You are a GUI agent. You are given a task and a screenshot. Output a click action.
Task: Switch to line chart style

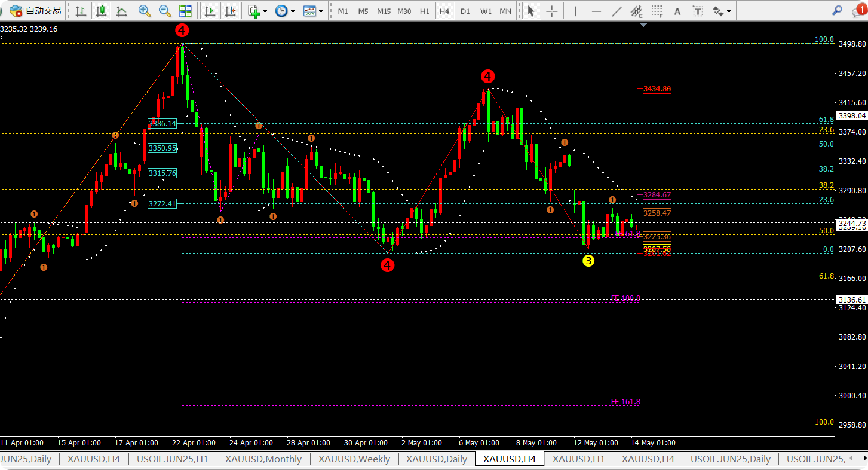pos(121,11)
